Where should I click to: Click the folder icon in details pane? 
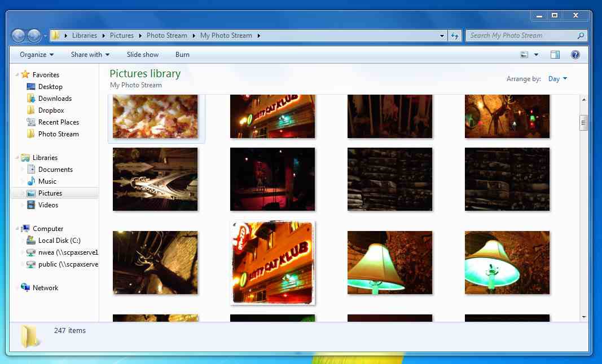[29, 336]
